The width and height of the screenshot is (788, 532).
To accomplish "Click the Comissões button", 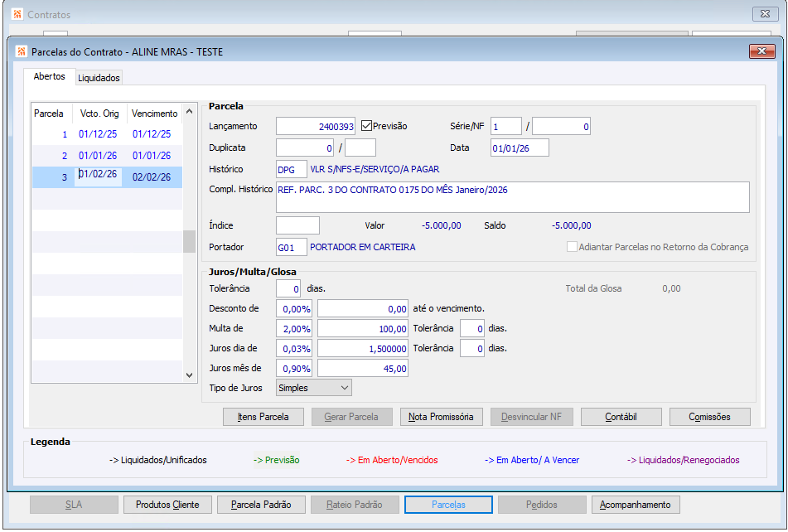I will click(709, 417).
